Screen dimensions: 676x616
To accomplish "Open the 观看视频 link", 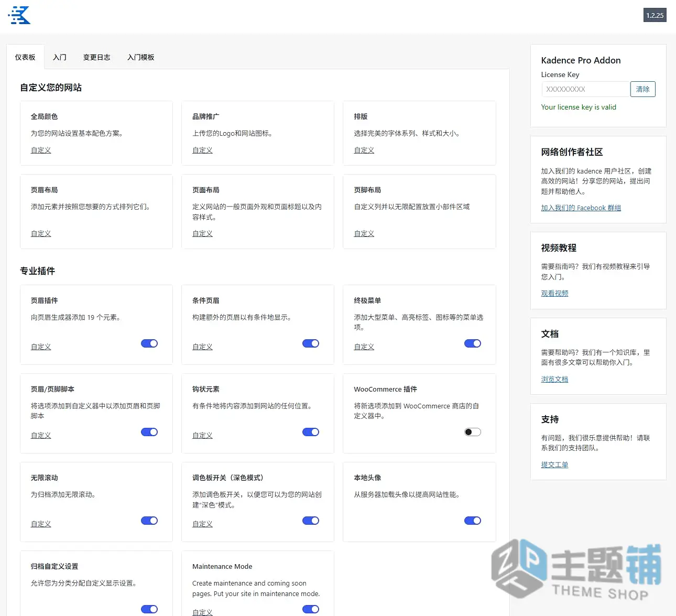I will pyautogui.click(x=554, y=293).
